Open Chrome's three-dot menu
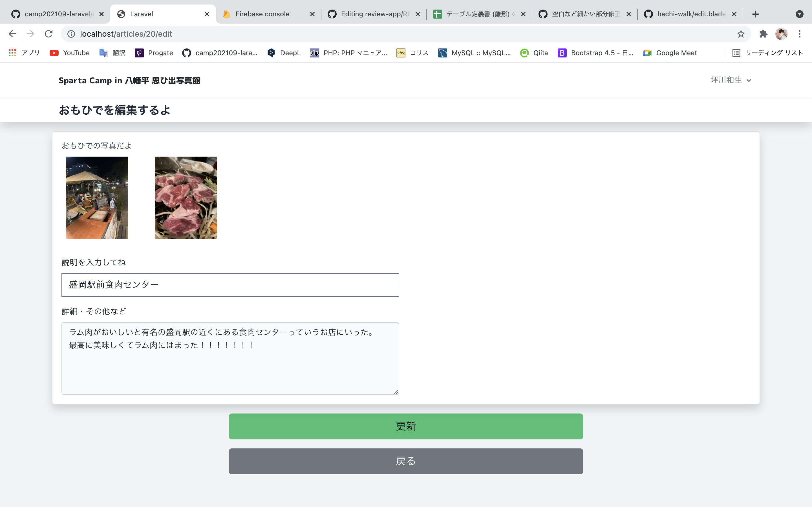This screenshot has height=507, width=812. pyautogui.click(x=800, y=34)
